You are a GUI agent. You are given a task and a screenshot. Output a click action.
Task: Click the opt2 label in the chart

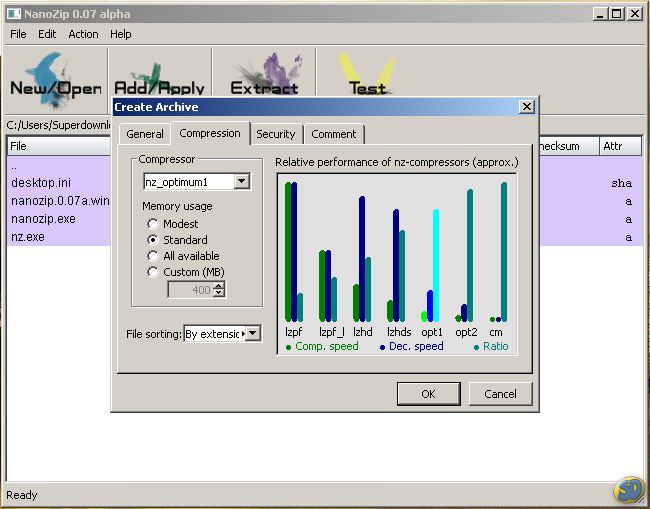coord(466,332)
